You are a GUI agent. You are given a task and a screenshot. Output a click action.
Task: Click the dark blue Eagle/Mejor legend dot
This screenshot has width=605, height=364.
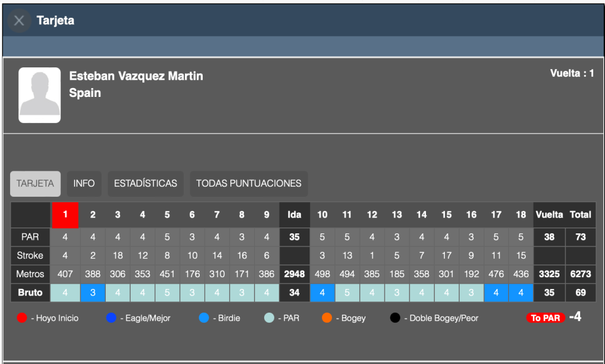112,318
